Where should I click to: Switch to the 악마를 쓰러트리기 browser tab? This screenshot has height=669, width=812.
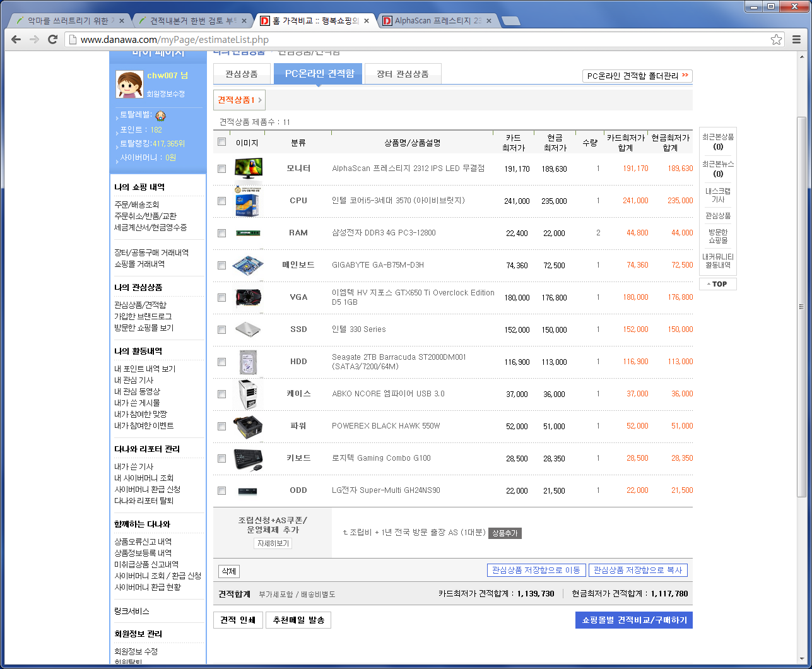(x=71, y=21)
